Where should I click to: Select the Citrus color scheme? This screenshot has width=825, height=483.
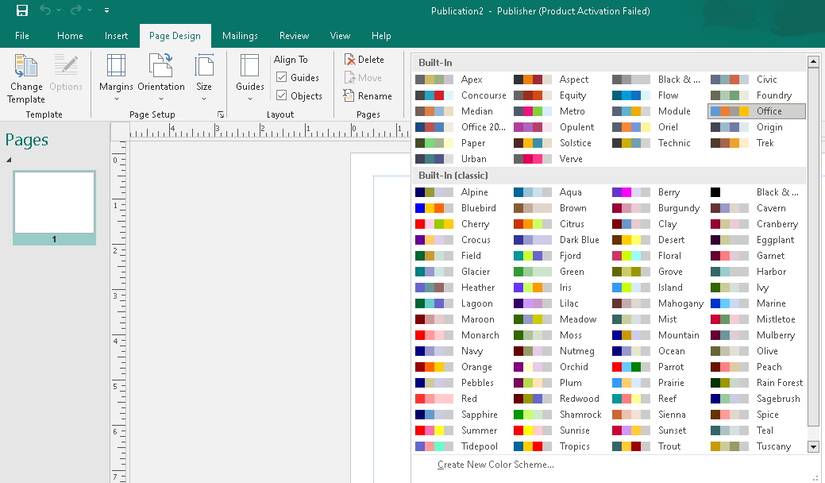pos(557,224)
